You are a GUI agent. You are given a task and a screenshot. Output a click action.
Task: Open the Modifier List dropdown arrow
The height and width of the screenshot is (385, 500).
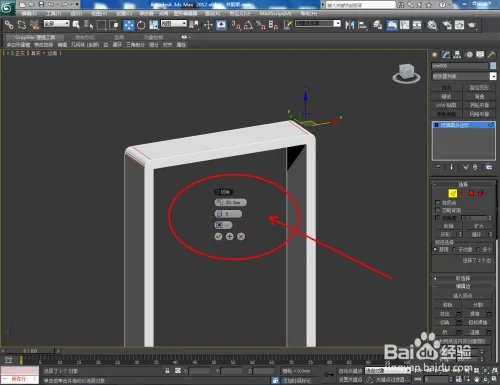[493, 76]
